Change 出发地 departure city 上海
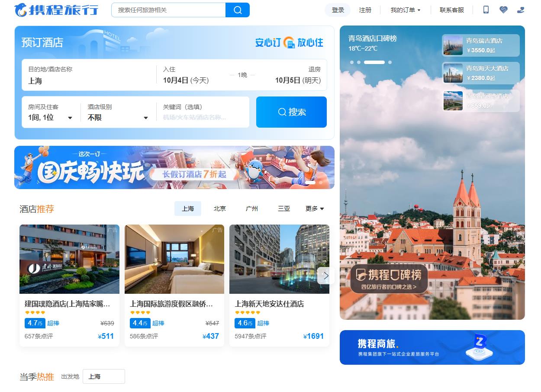Image resolution: width=541 pixels, height=392 pixels. tap(104, 376)
